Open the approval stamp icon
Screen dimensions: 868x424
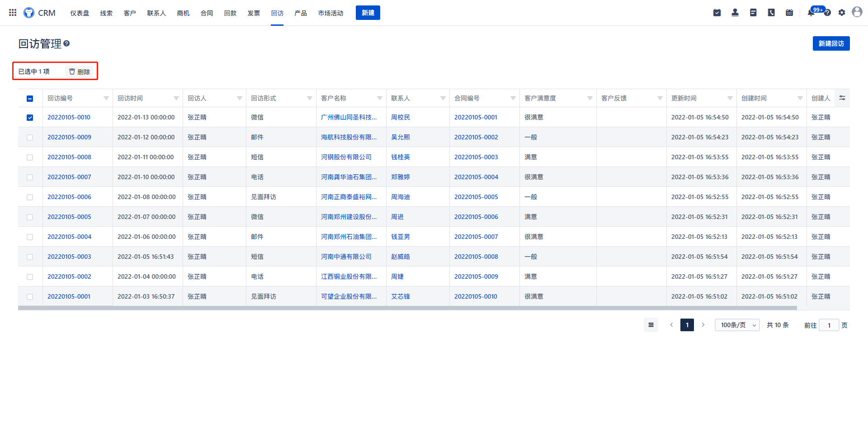pyautogui.click(x=735, y=13)
